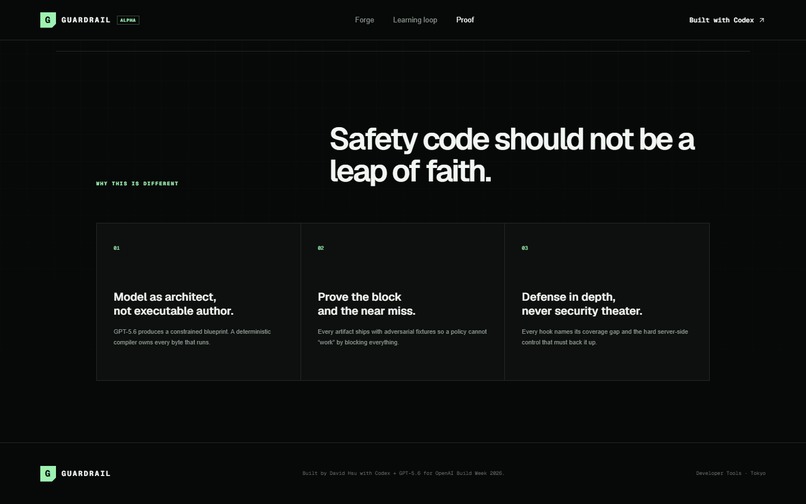Screen dimensions: 806x504
Task: Go to the Forge nav item
Action: click(364, 20)
